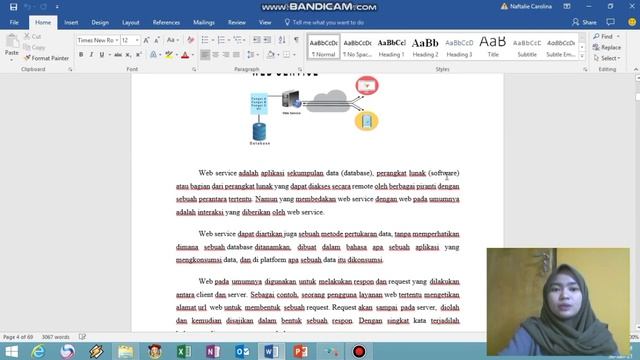The height and width of the screenshot is (360, 640).
Task: Select justify alignment
Action: [236, 54]
